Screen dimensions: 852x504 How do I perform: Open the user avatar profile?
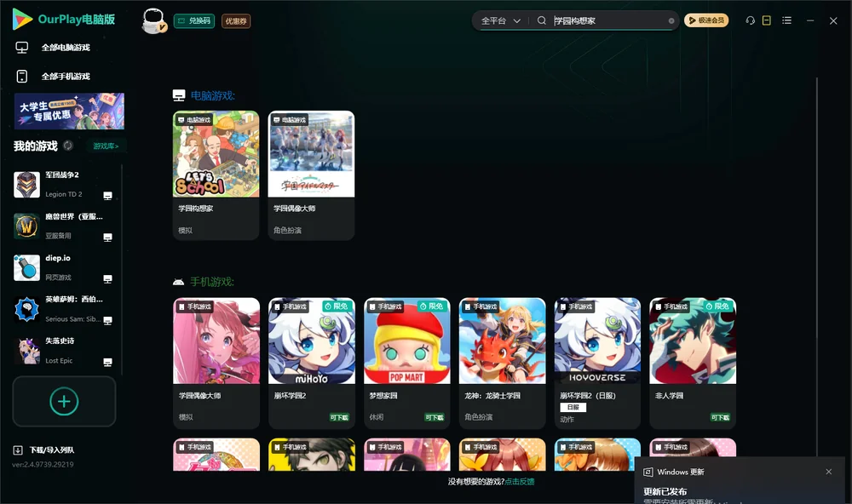[153, 21]
